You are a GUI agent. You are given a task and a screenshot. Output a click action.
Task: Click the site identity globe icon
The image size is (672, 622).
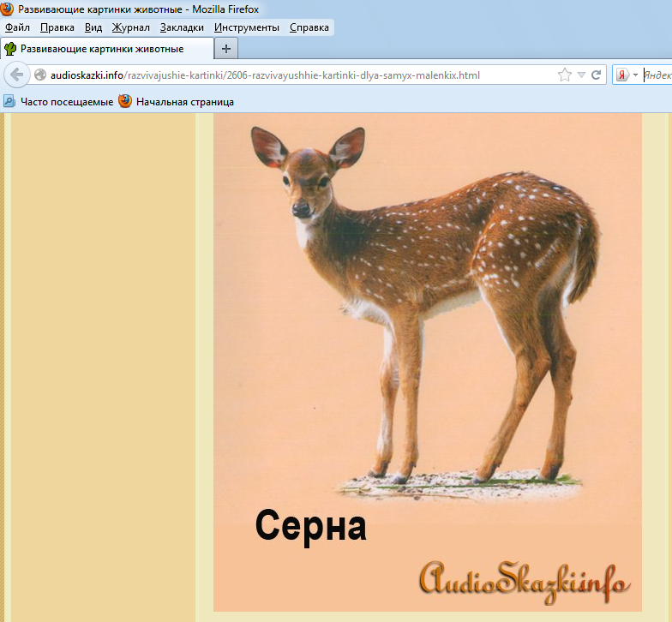[40, 75]
